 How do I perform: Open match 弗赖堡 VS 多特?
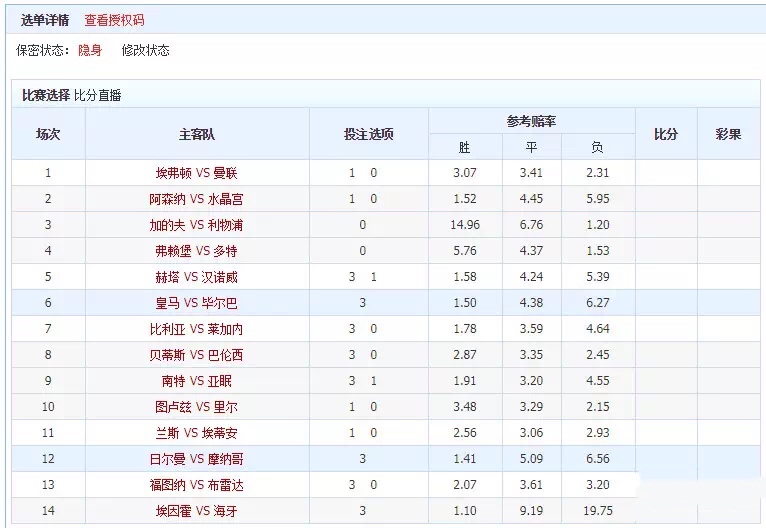196,251
